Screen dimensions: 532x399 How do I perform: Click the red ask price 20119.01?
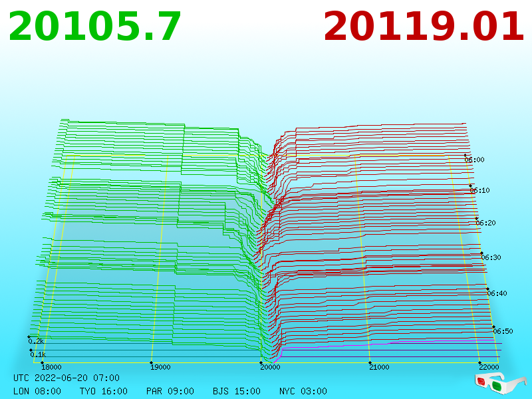pos(424,27)
